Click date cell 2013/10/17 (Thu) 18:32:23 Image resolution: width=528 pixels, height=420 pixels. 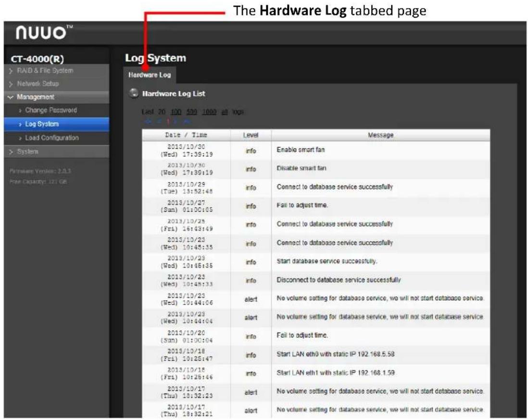(x=186, y=393)
